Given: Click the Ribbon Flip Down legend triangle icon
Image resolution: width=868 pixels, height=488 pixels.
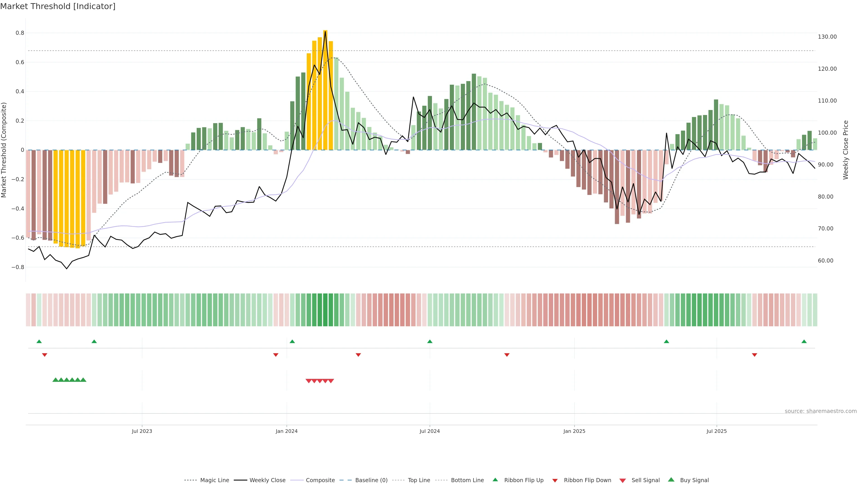Looking at the screenshot, I should (555, 481).
